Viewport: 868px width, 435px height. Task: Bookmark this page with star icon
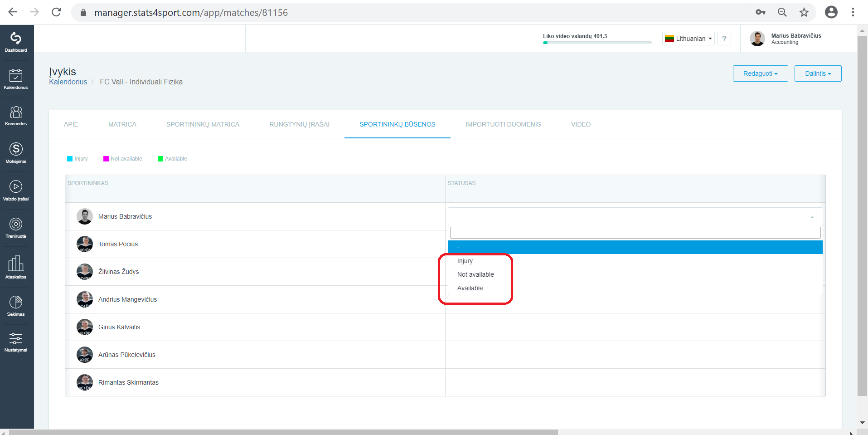point(804,12)
